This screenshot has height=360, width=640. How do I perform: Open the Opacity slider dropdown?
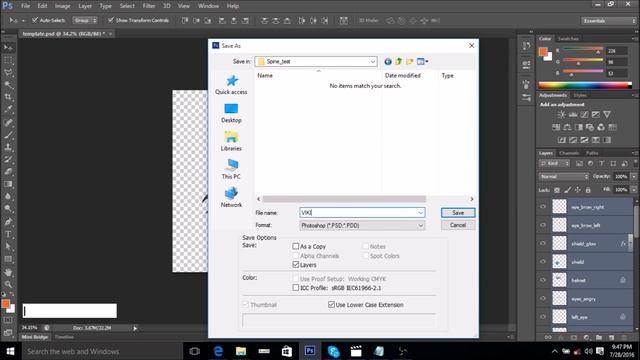pyautogui.click(x=633, y=177)
